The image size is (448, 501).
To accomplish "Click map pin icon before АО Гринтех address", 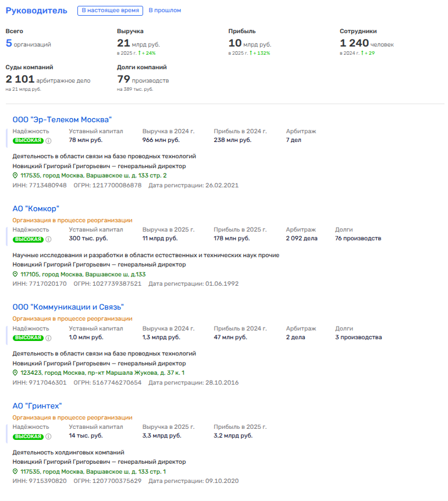I will point(16,472).
